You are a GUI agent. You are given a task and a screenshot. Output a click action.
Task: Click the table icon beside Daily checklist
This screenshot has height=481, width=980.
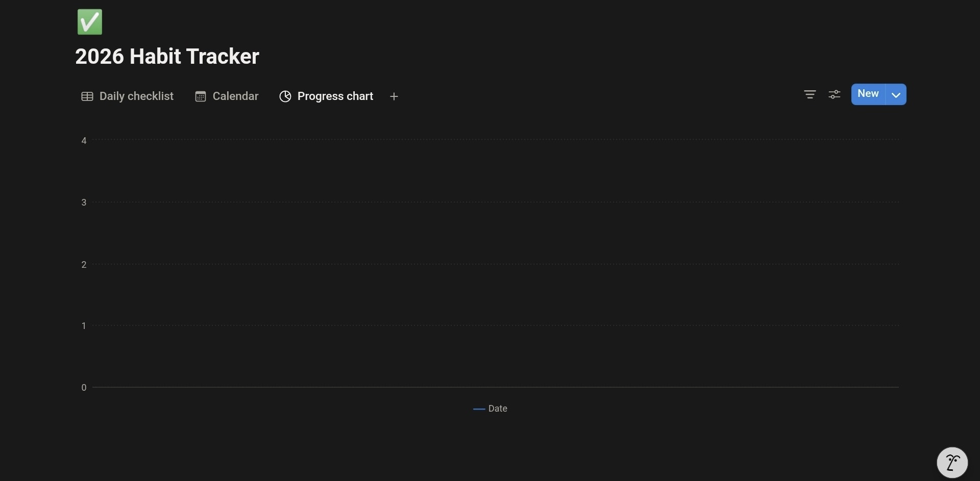(x=87, y=96)
